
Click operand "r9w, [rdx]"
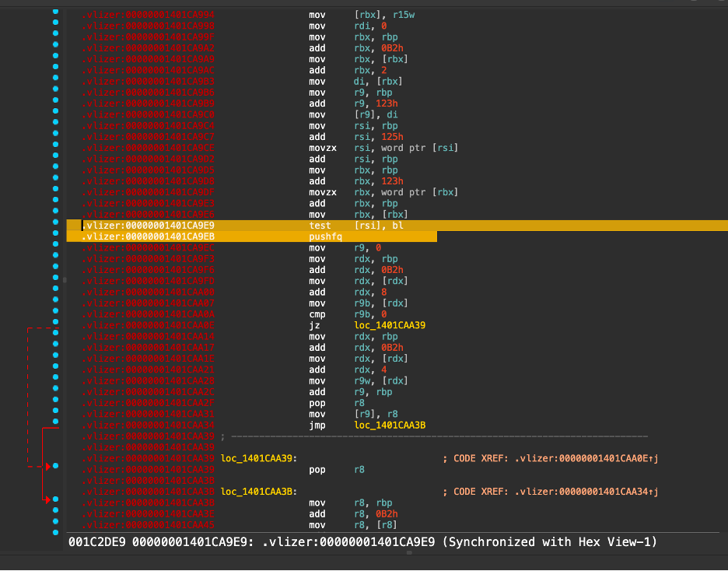(x=381, y=380)
